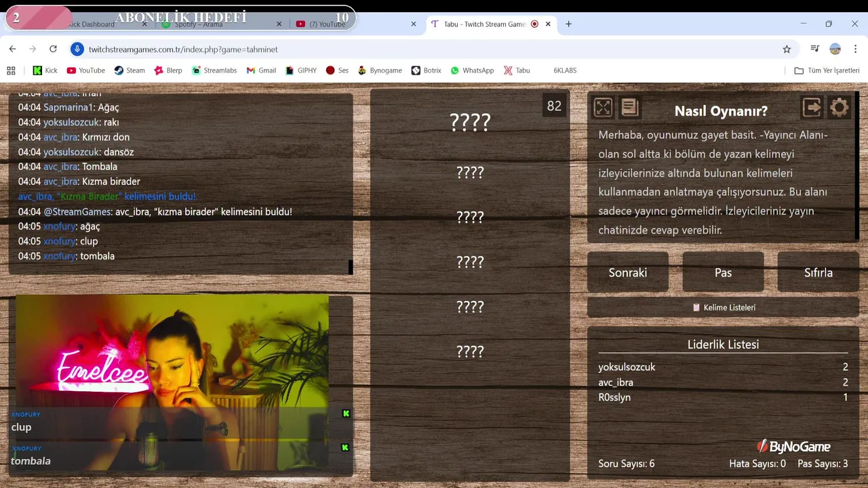Open the Steam bookmark
The image size is (868, 488).
point(130,70)
